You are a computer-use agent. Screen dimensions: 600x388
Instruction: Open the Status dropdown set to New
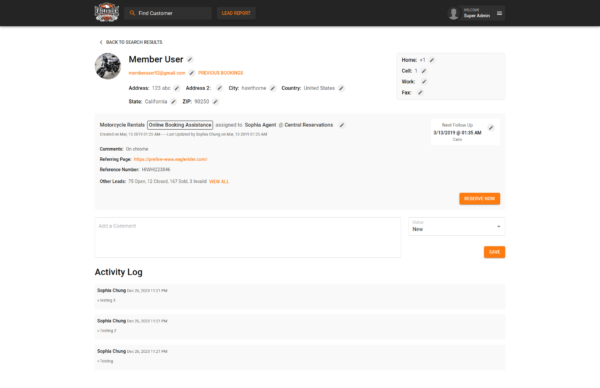click(x=457, y=227)
